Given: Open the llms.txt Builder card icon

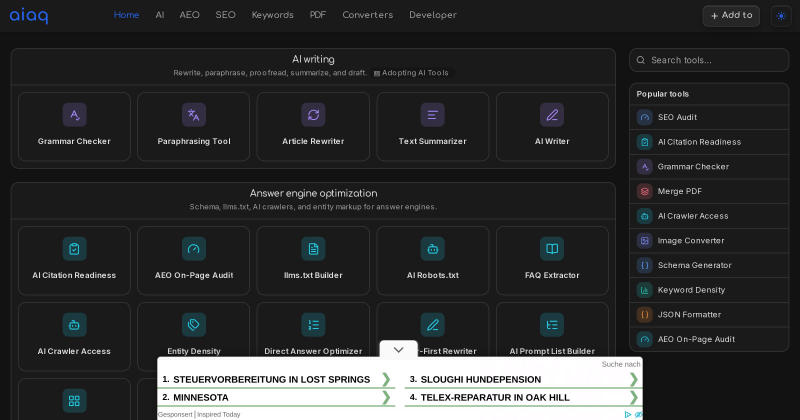Looking at the screenshot, I should pyautogui.click(x=313, y=249).
